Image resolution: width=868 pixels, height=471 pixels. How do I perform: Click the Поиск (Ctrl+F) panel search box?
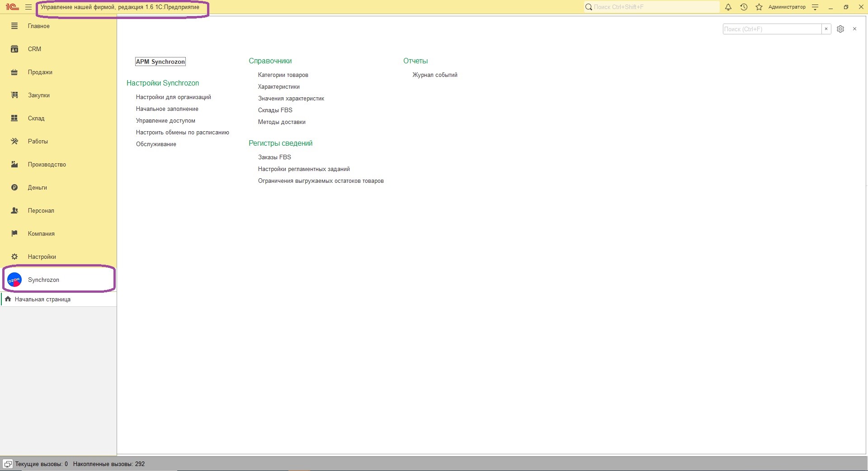[771, 29]
